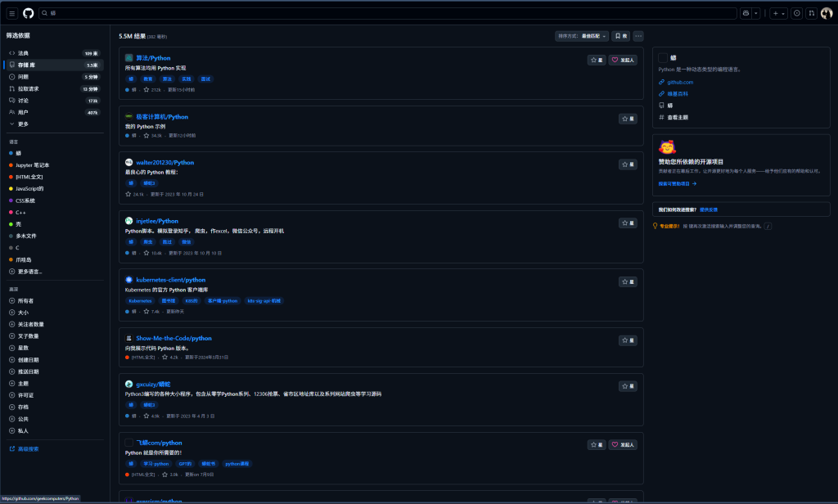Select the 问题 (Issues) filter in sidebar
This screenshot has width=838, height=504.
(23, 77)
